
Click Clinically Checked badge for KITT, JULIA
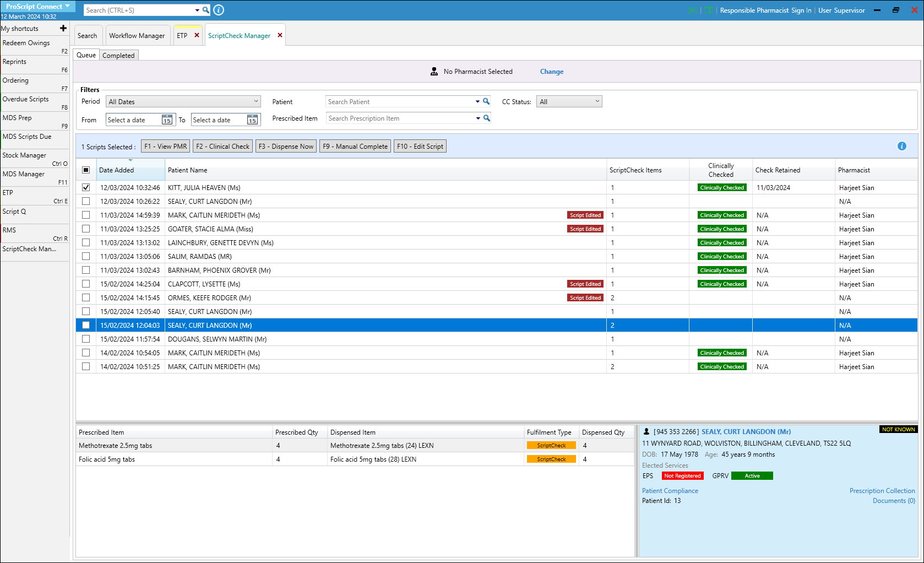click(722, 187)
